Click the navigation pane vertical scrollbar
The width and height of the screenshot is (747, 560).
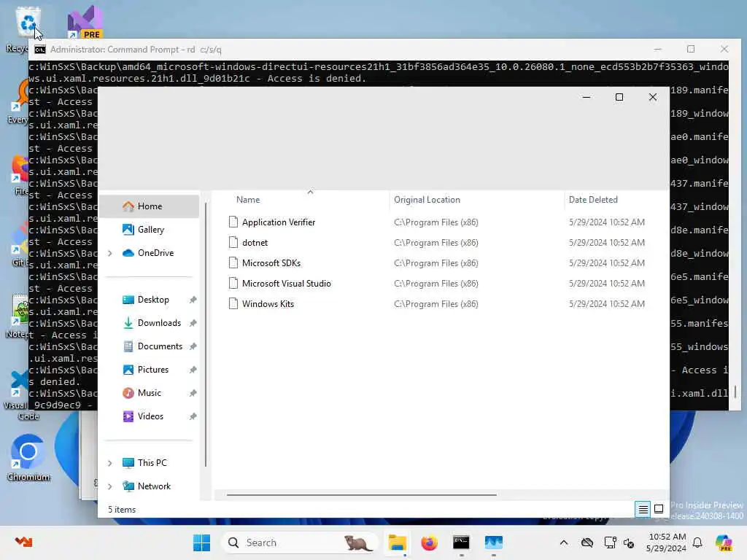206,334
